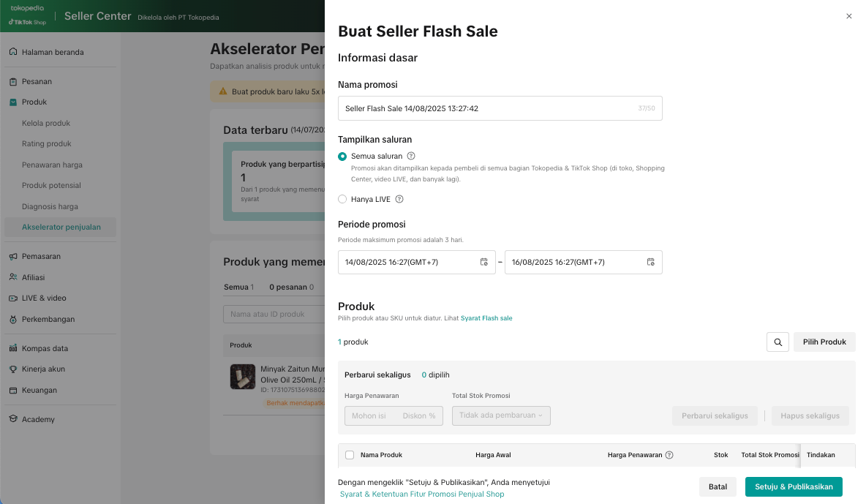Click the Nama promosi text field
866x504 pixels.
[x=486, y=108]
